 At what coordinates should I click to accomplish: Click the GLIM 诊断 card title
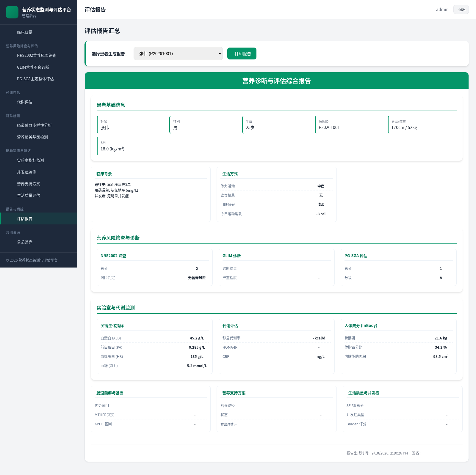(x=231, y=256)
